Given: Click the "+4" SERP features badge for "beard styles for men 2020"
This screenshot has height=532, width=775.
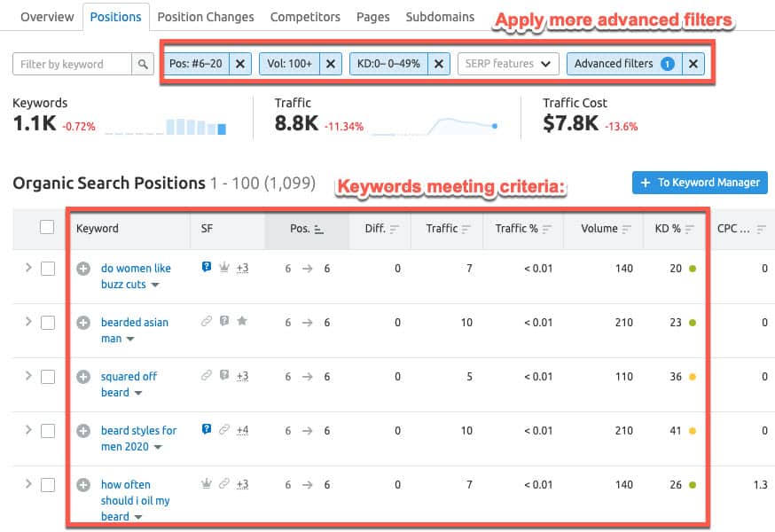Looking at the screenshot, I should click(241, 430).
